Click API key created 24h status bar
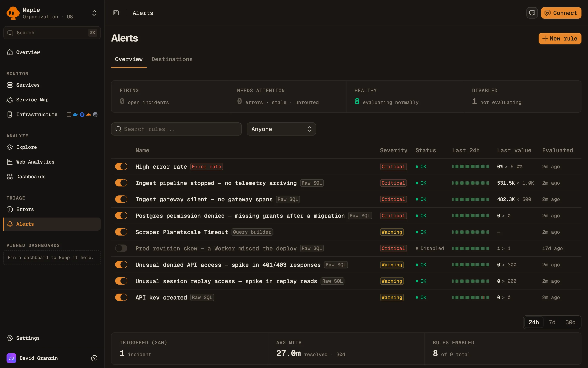Viewport: 588px width, 368px height. pyautogui.click(x=470, y=297)
